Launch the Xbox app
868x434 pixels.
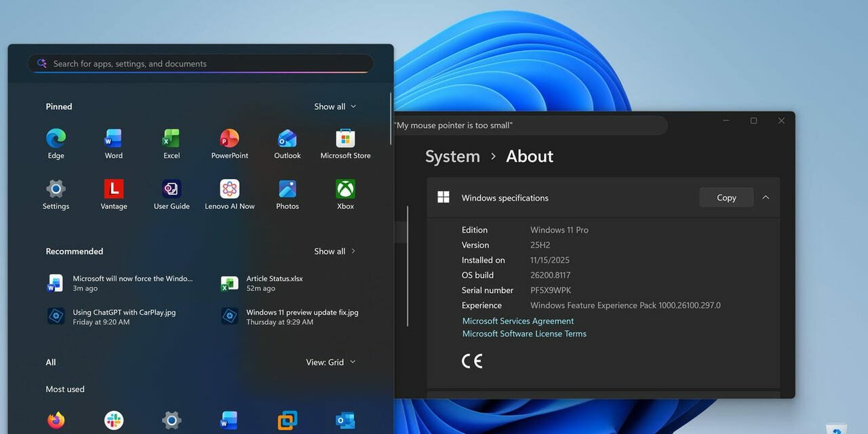click(345, 193)
